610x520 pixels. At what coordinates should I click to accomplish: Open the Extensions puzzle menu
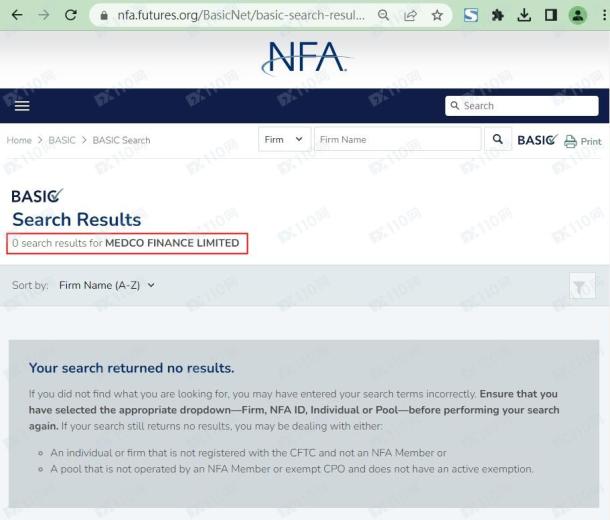coord(498,16)
